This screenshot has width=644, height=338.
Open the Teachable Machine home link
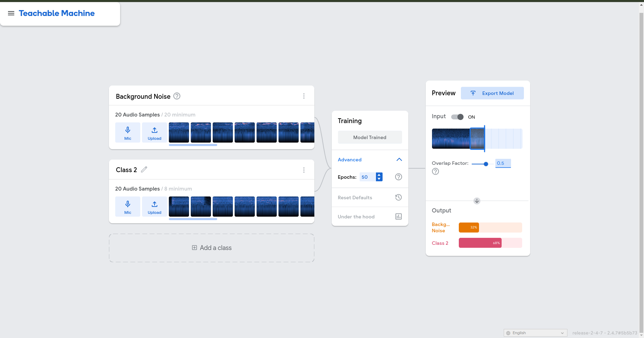(57, 13)
